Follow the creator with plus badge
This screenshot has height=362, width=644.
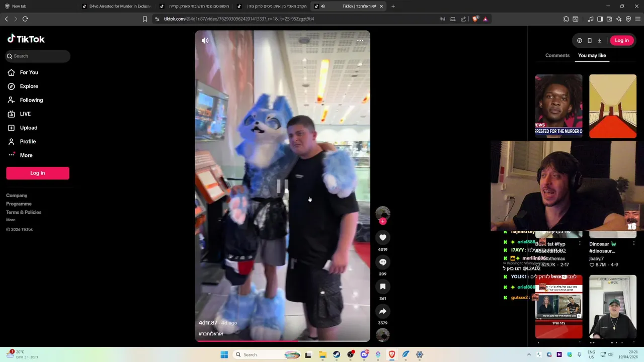coord(383,221)
